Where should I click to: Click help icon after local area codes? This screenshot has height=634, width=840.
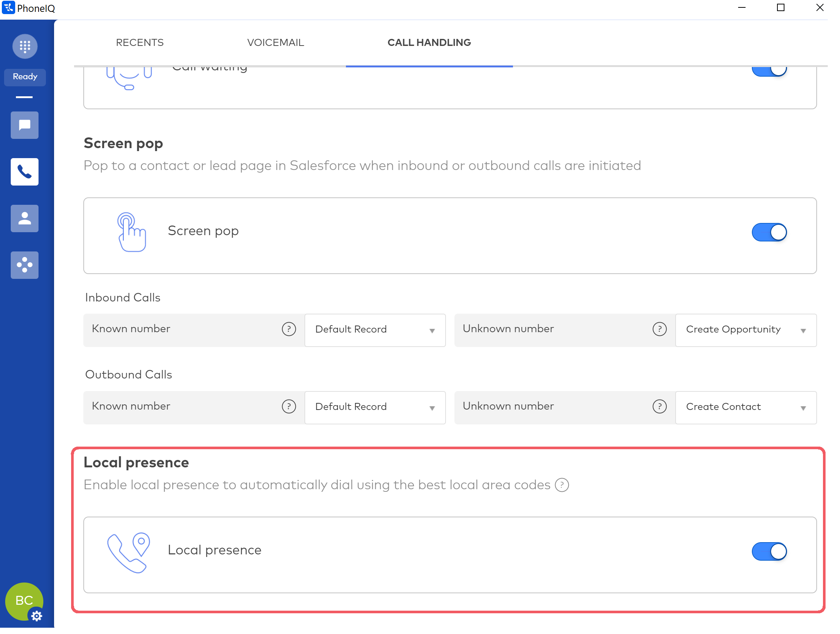(x=561, y=485)
